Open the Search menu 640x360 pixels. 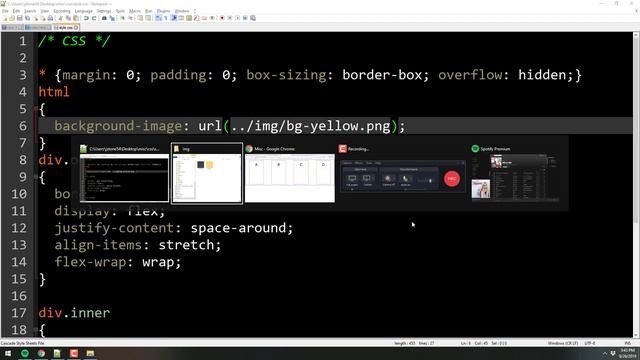30,11
